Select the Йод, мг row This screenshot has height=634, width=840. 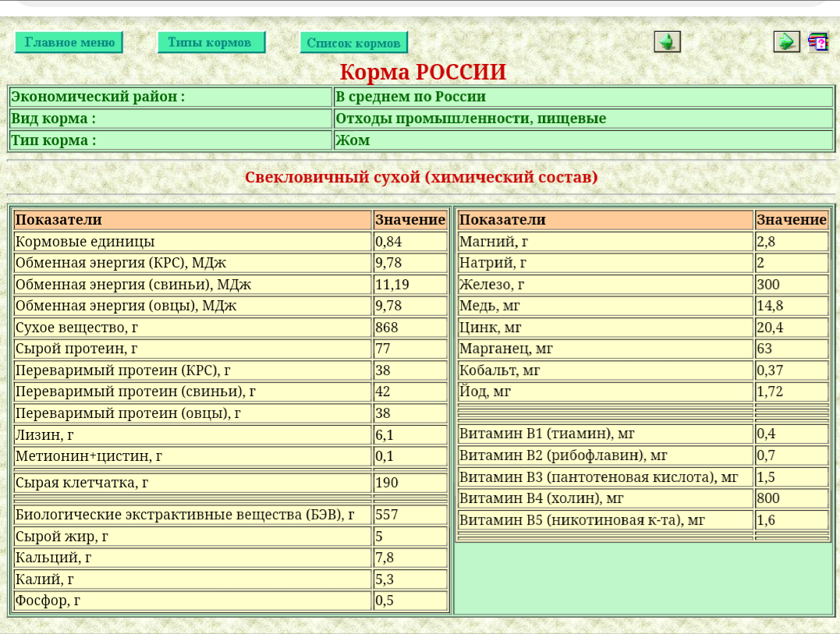click(643, 391)
